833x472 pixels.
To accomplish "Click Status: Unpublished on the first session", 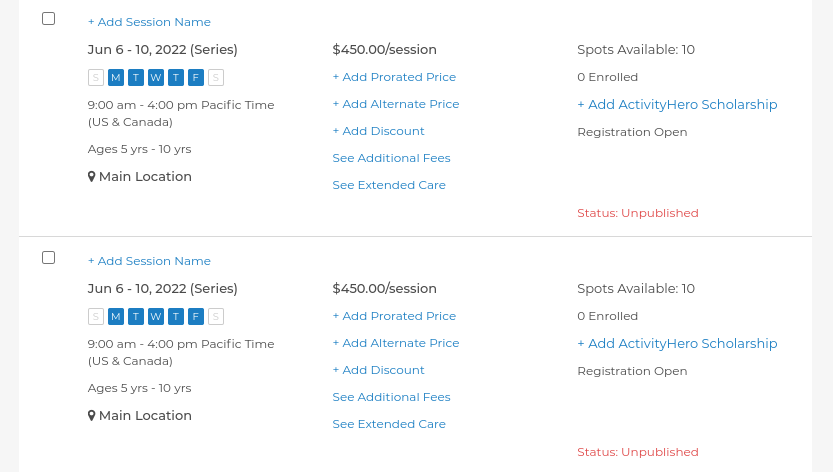I will coord(638,213).
